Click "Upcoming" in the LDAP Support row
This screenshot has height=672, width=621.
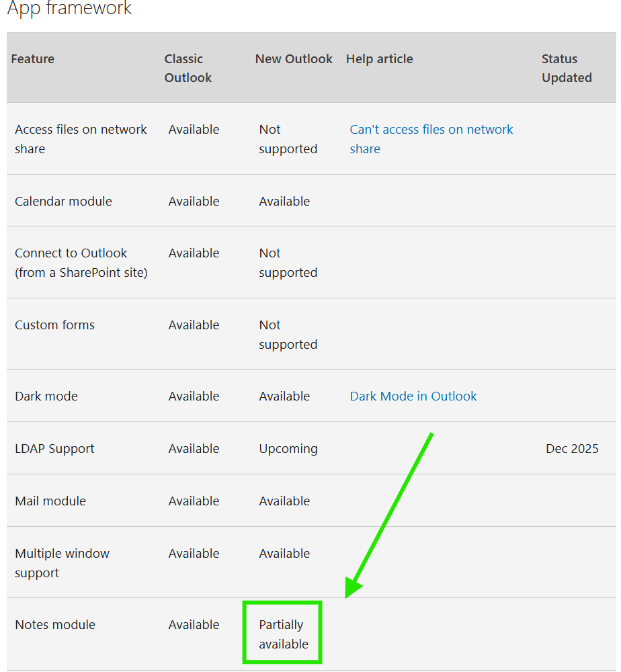(288, 448)
